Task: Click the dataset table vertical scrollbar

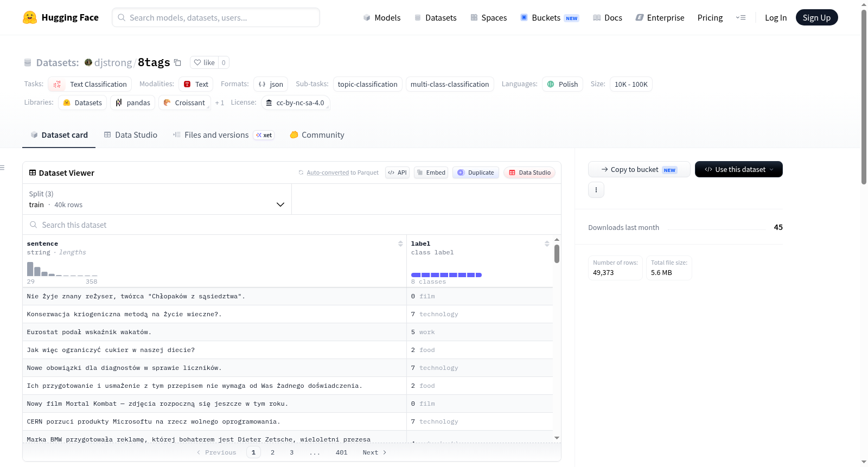Action: 557,254
